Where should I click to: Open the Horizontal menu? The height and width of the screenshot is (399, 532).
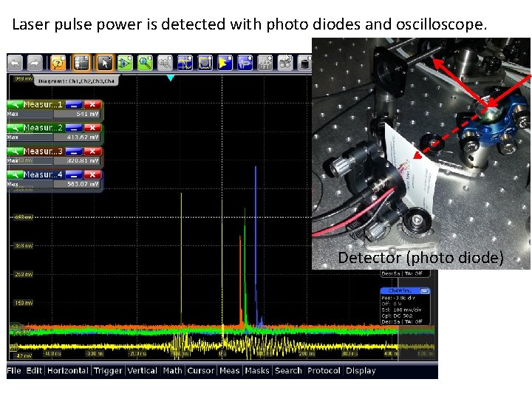coord(68,370)
